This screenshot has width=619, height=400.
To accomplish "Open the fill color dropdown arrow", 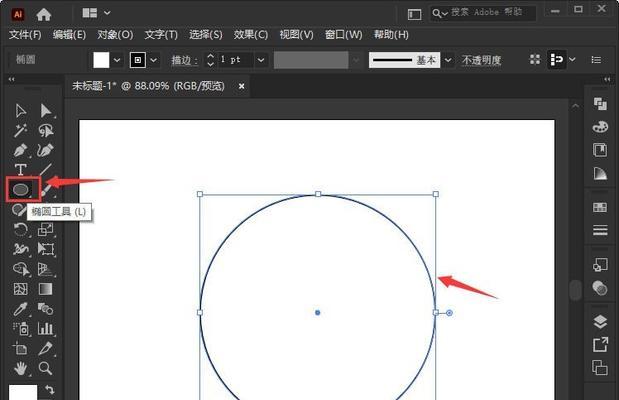I will [x=117, y=60].
